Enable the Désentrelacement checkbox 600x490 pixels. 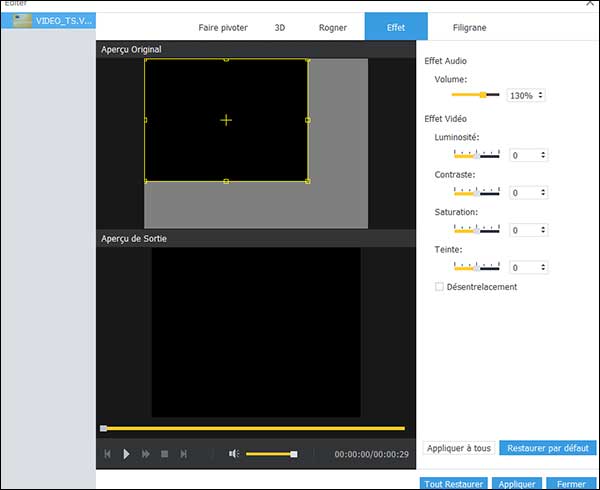[x=439, y=287]
